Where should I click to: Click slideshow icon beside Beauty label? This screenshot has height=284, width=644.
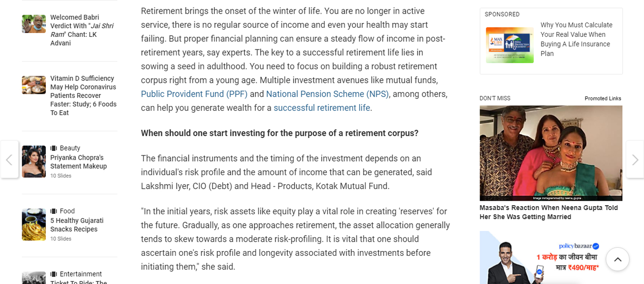pyautogui.click(x=54, y=148)
